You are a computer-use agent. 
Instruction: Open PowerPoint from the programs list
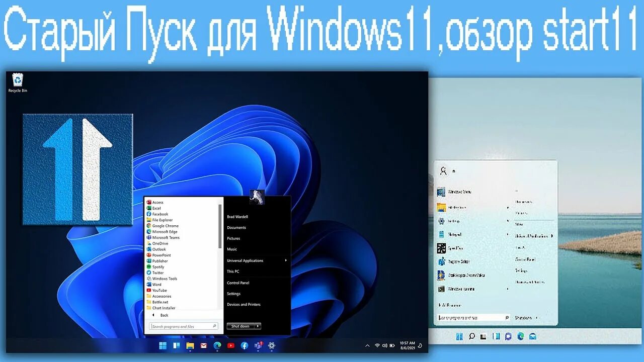pos(159,255)
